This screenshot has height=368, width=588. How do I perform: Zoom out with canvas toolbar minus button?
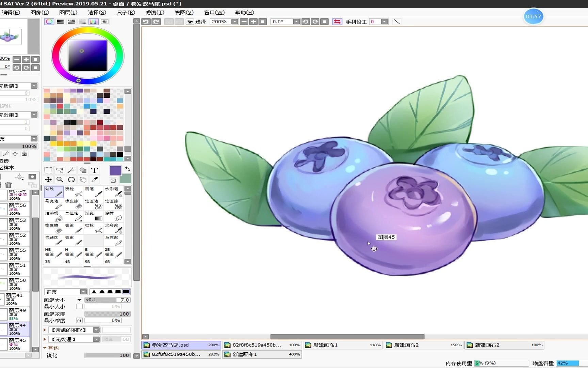tap(244, 21)
